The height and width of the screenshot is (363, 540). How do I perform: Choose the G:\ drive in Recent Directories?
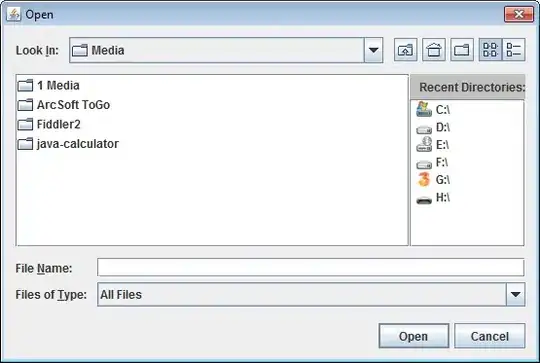433,180
